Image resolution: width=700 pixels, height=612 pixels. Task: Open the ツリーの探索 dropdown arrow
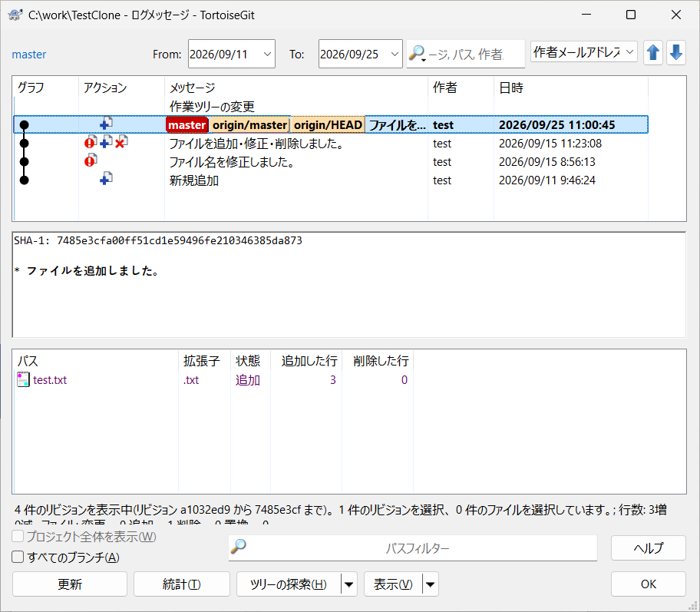(349, 584)
